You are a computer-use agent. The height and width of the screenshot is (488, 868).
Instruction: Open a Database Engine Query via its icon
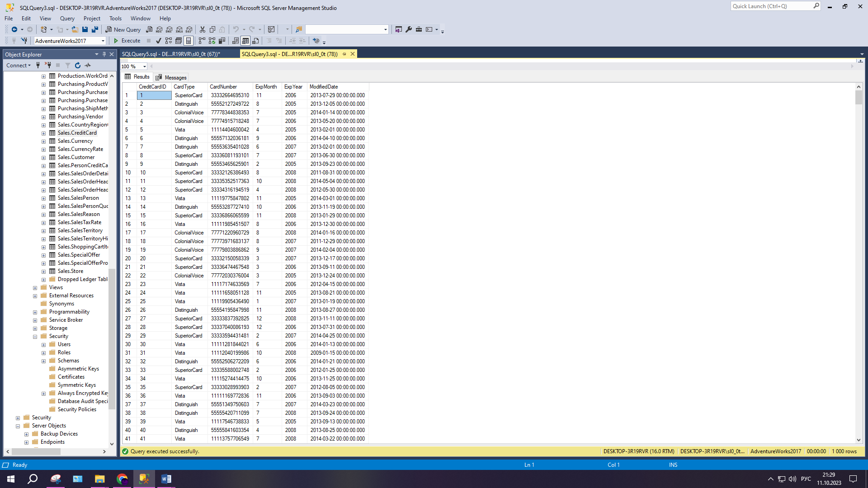pyautogui.click(x=149, y=29)
